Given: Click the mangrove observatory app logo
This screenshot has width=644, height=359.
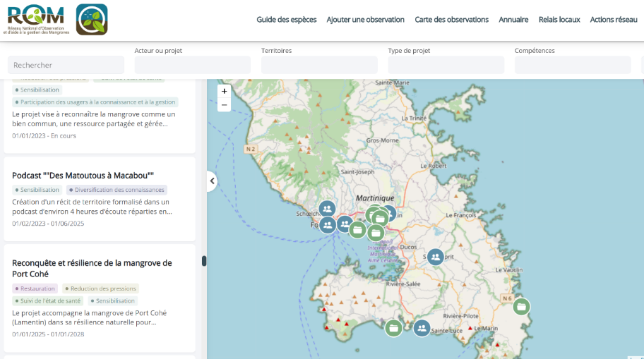Looking at the screenshot, I should pyautogui.click(x=92, y=20).
